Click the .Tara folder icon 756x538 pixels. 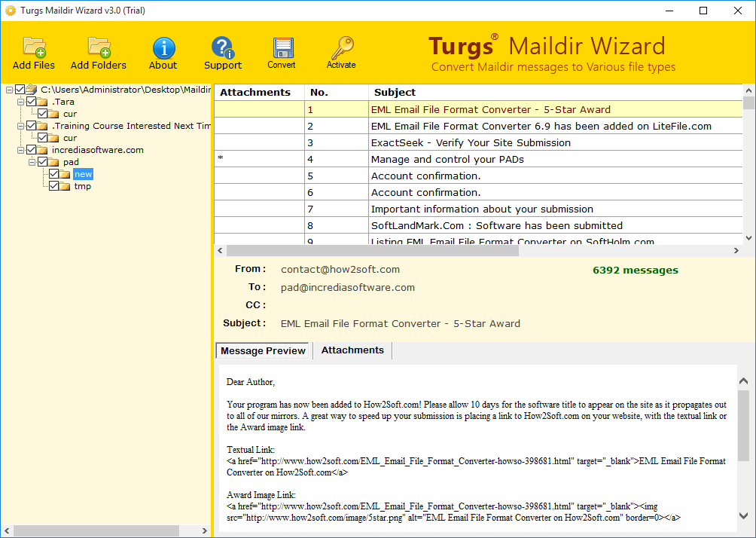point(43,102)
